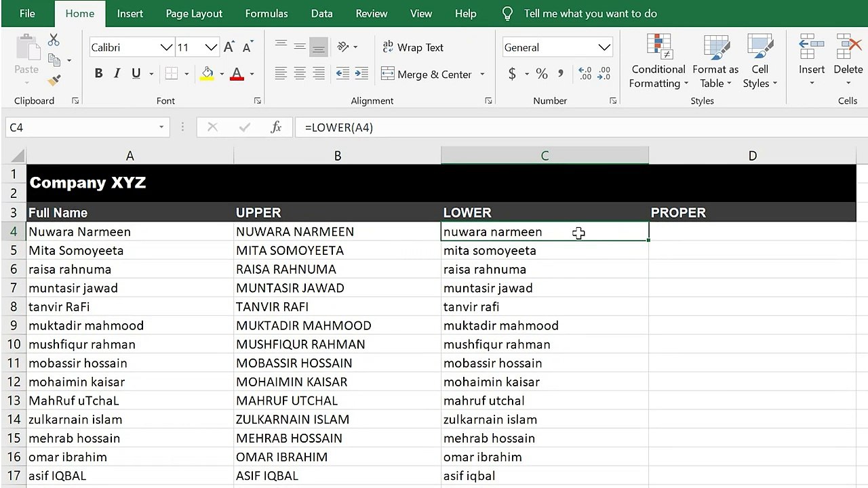Click the Format Painter brush icon
This screenshot has height=488, width=868.
pos(54,80)
